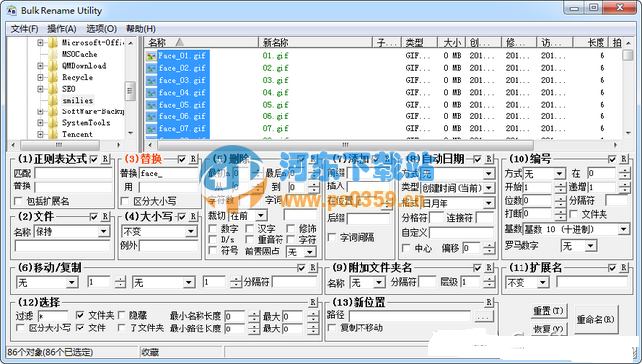
Task: Enable the 包括扩展名 checkbox
Action: 18,201
